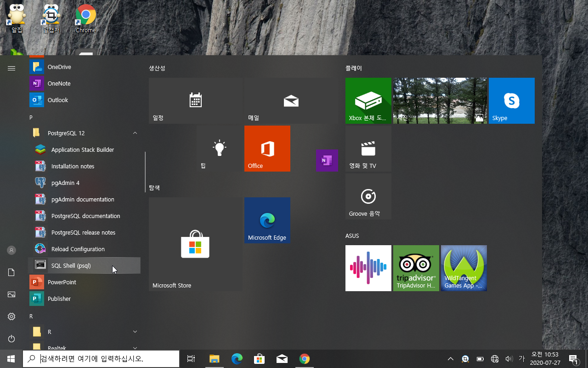
Task: Open File Explorer from taskbar
Action: (214, 359)
